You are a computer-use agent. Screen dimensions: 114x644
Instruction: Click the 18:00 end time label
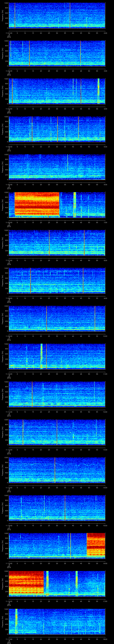click(x=105, y=639)
